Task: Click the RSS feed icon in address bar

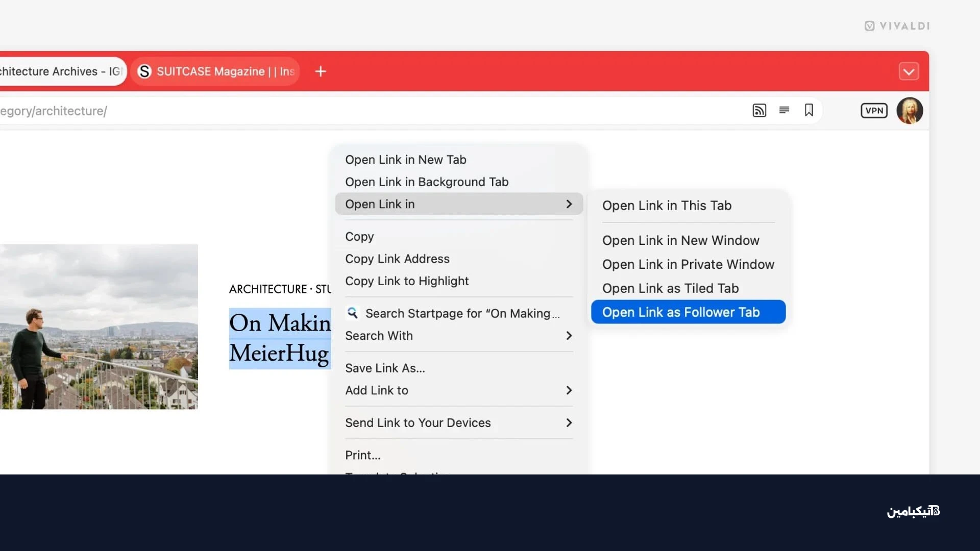Action: click(759, 110)
